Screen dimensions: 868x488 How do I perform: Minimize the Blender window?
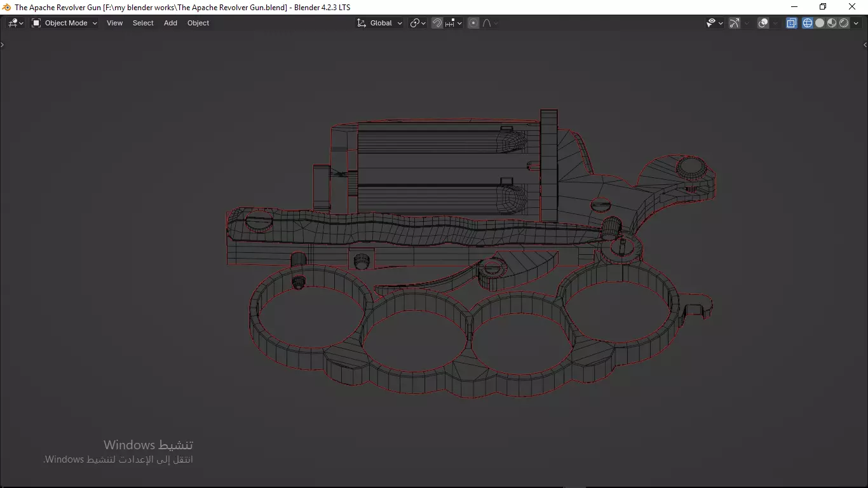pos(794,7)
